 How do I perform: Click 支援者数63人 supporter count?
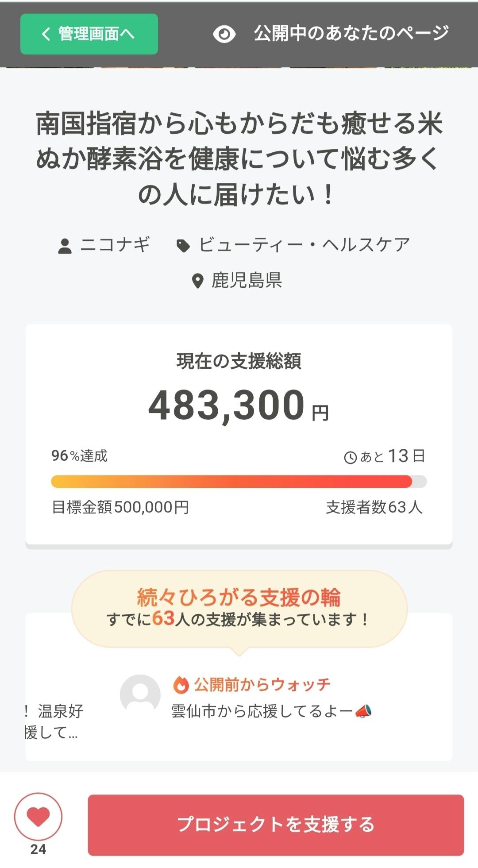pos(374,507)
